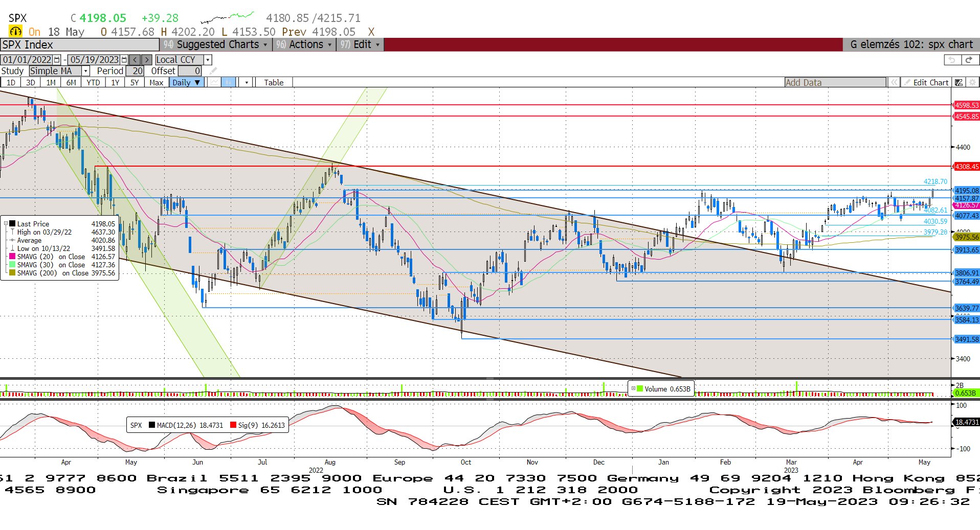This screenshot has width=980, height=530.
Task: Click the Volume green legend swatch
Action: 640,389
